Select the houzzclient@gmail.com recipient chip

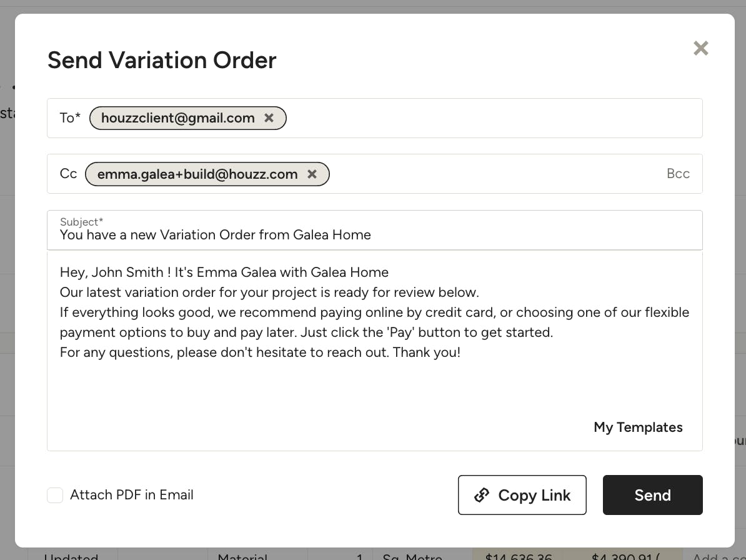tap(177, 118)
